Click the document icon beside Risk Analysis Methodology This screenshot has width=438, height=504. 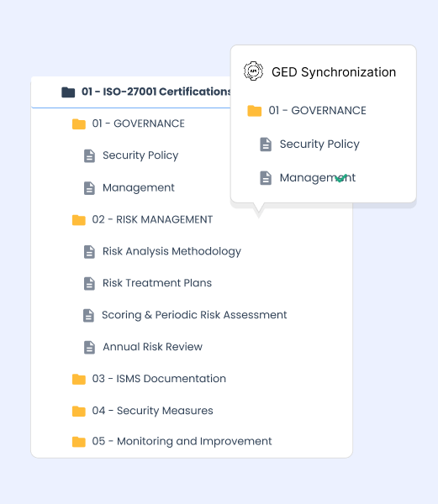click(x=89, y=252)
